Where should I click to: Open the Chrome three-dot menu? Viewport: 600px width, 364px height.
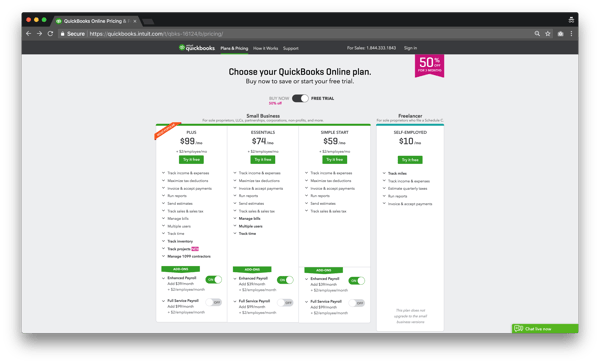click(571, 34)
